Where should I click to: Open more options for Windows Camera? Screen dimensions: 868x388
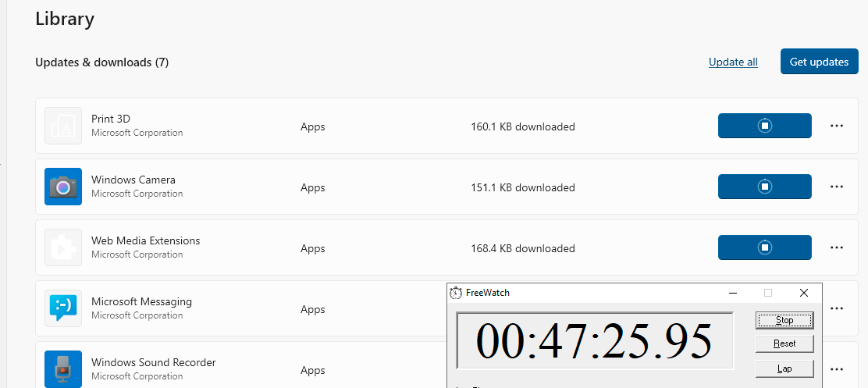point(837,187)
